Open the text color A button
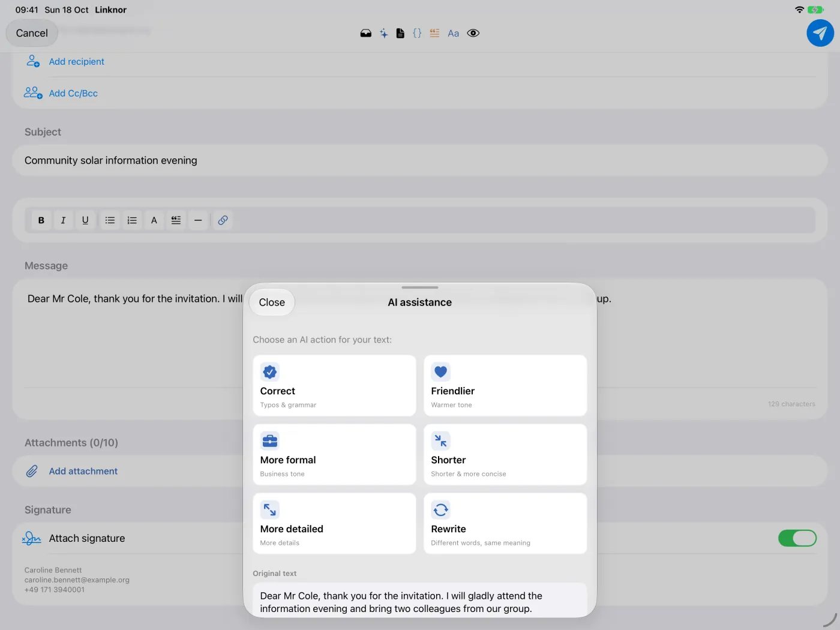This screenshot has height=630, width=840. [x=154, y=220]
